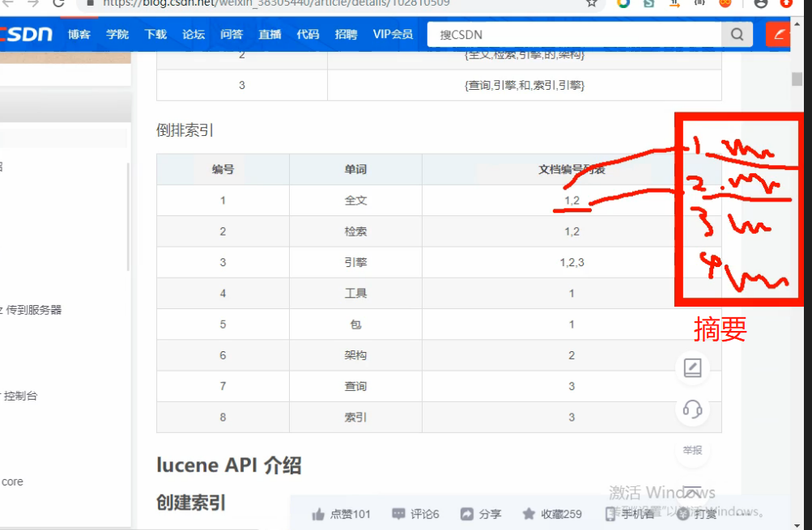The image size is (812, 530).
Task: Focus the 搜CSDN search field
Action: (574, 35)
